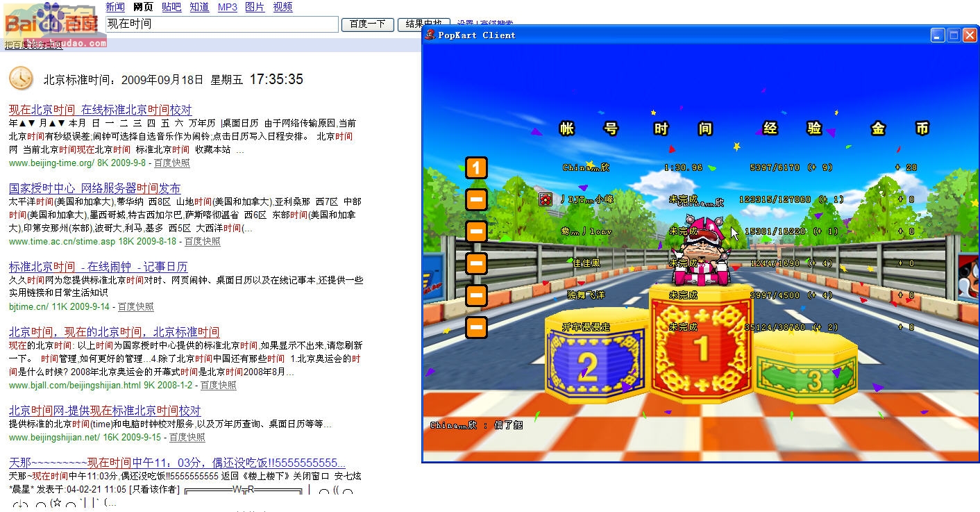Screen dimensions: 980x512
Task: Click the orange clock icon in Baidu
Action: pos(21,79)
